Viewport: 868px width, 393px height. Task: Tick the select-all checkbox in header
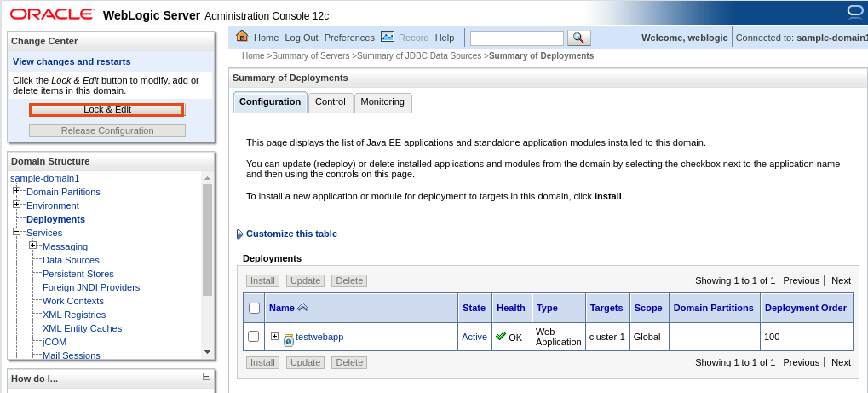[x=254, y=309]
